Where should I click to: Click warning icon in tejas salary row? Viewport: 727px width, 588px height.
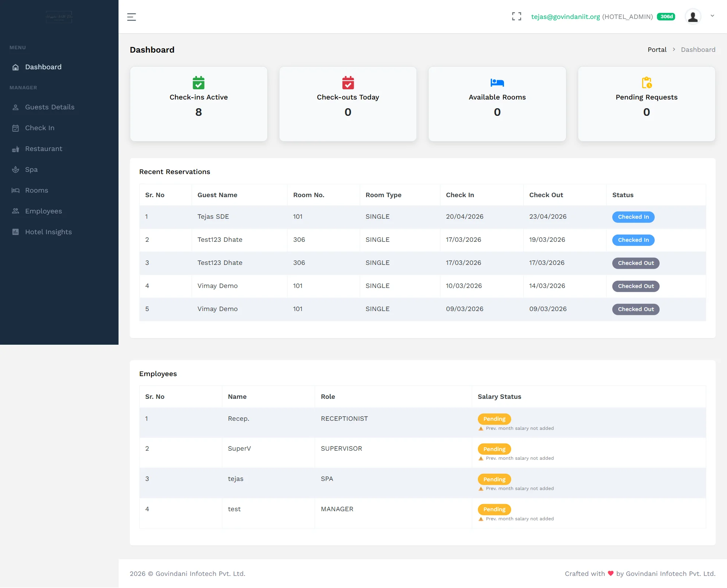point(481,489)
